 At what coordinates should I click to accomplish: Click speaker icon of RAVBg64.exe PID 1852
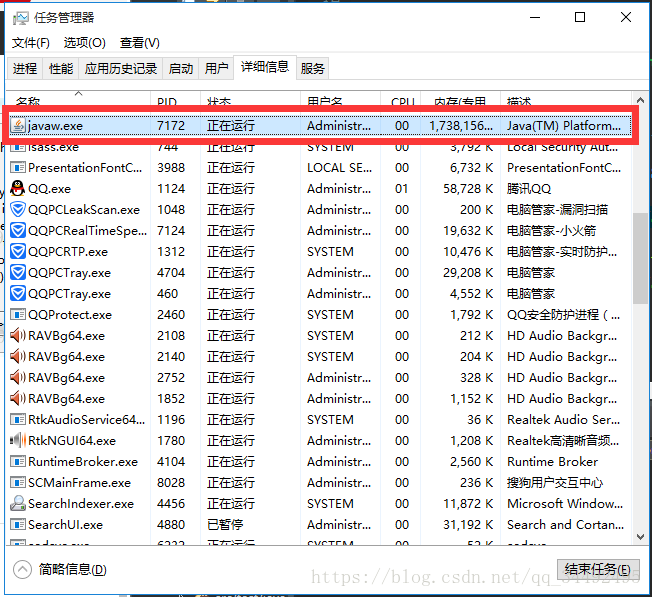17,398
